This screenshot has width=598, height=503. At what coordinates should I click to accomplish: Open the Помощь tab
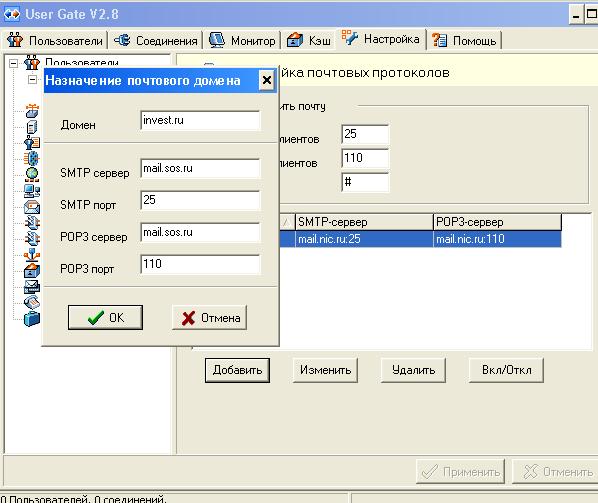coord(464,40)
